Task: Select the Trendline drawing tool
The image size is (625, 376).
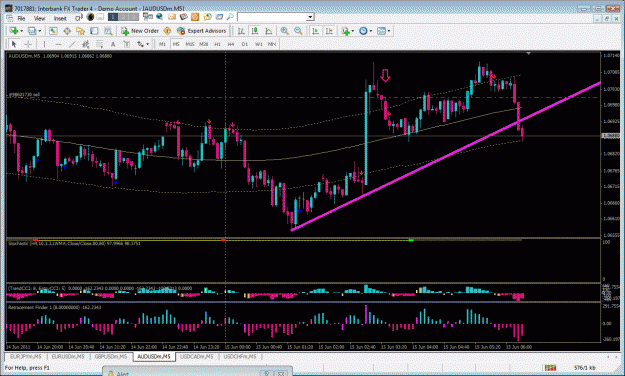Action: (x=72, y=44)
